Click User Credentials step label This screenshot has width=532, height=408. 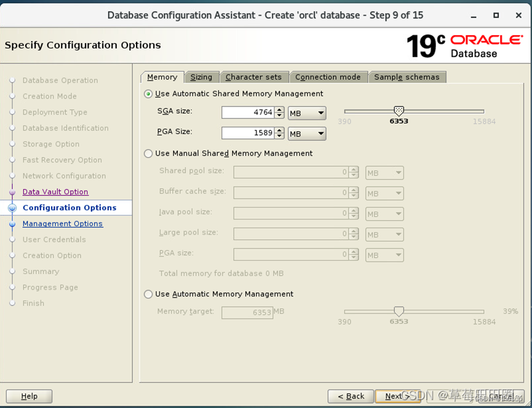(54, 239)
